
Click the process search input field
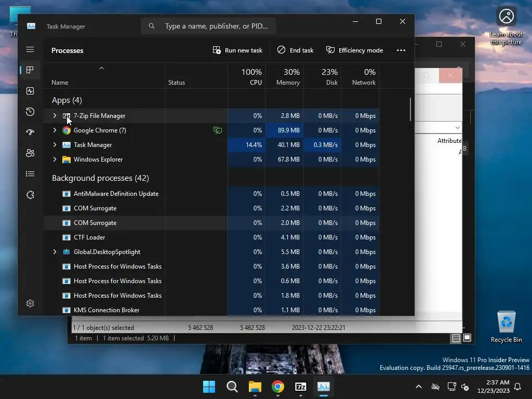click(x=208, y=26)
